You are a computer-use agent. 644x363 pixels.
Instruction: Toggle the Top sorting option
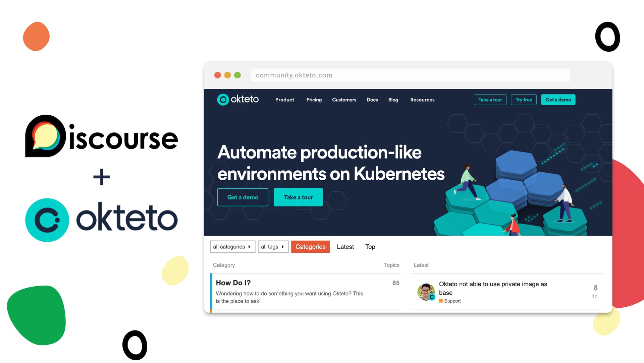pos(370,246)
